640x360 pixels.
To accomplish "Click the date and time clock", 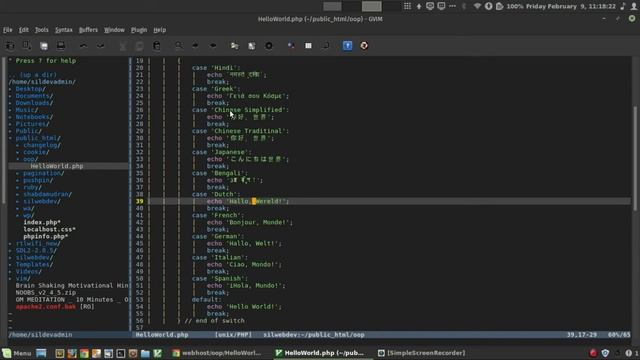I will pos(571,6).
